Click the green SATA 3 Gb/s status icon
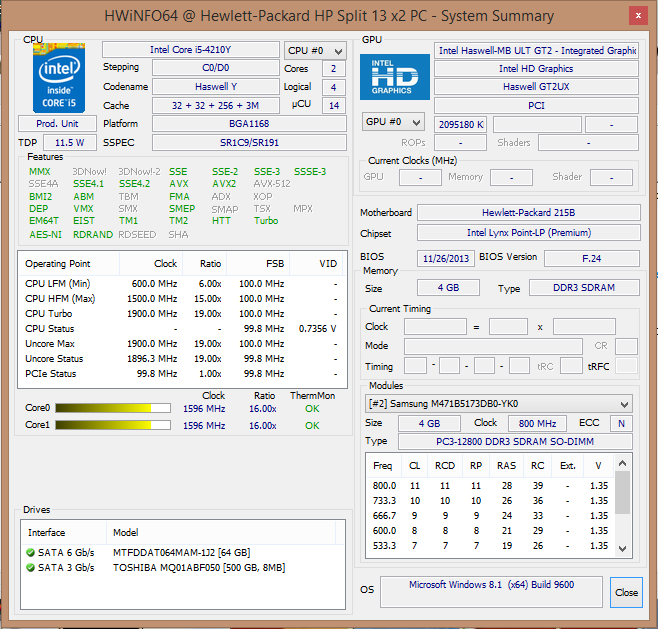 tap(30, 568)
